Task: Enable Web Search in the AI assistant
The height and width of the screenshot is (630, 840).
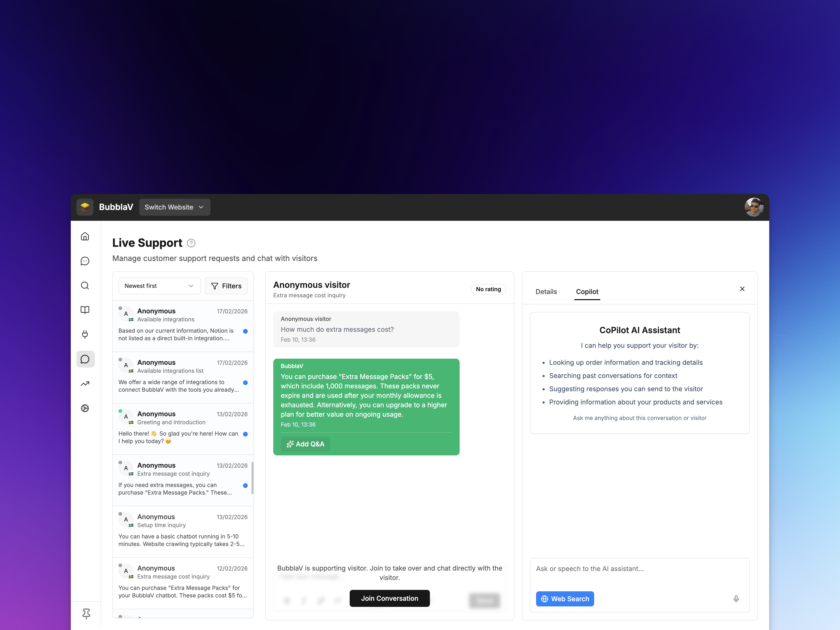Action: [x=565, y=598]
